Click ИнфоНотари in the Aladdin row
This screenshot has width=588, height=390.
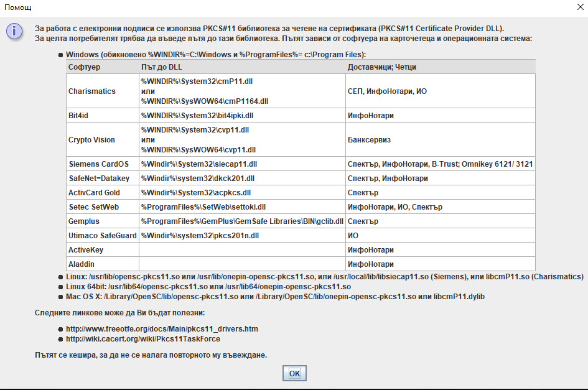(441, 264)
